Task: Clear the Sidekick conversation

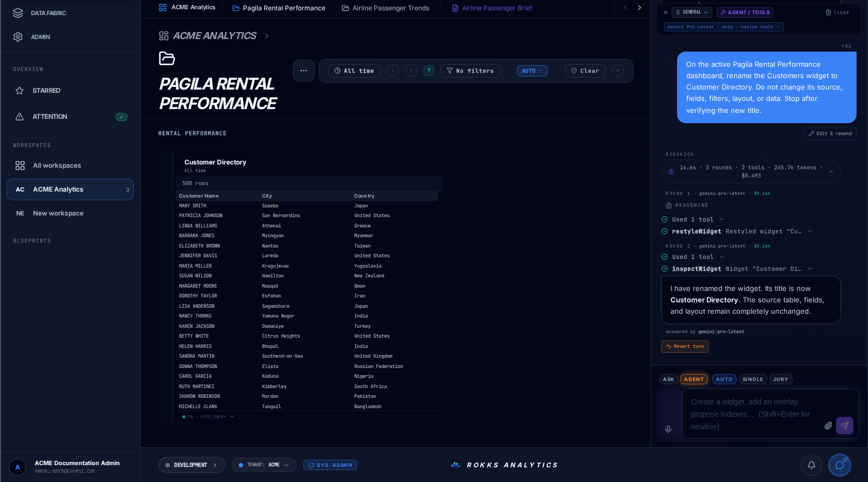Action: tap(837, 12)
